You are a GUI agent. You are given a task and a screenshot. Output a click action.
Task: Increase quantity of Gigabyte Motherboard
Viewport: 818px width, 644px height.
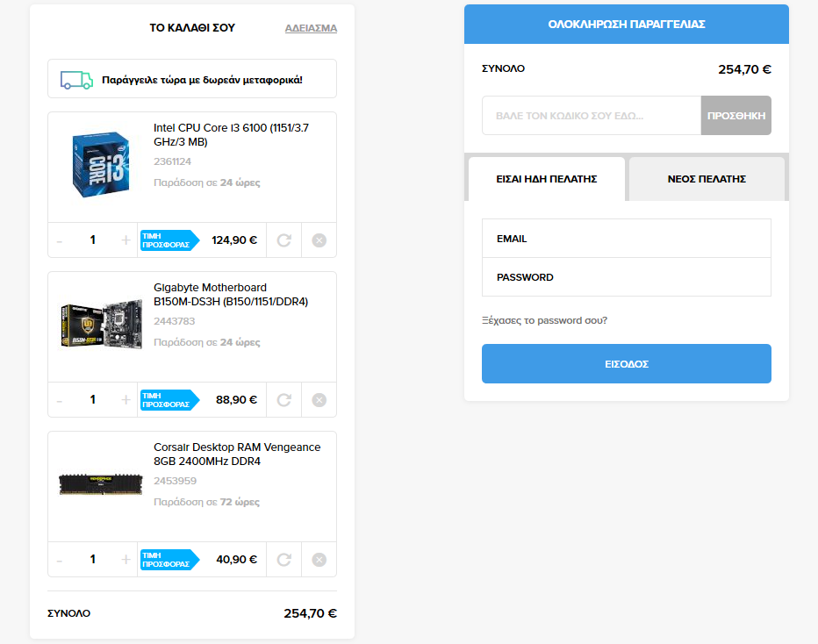pos(126,400)
